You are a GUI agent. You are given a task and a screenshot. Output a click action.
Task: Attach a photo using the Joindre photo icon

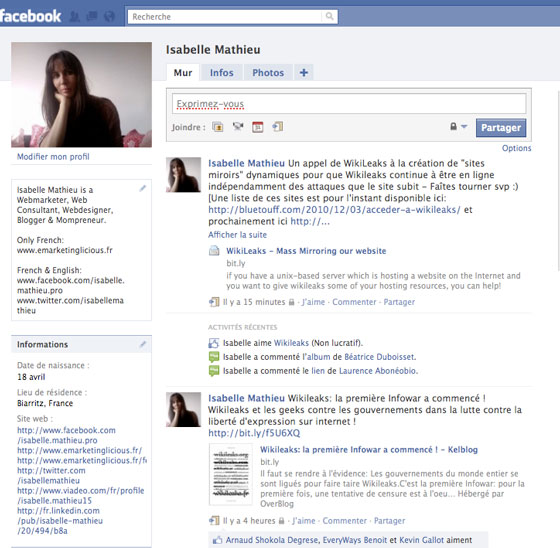click(218, 127)
